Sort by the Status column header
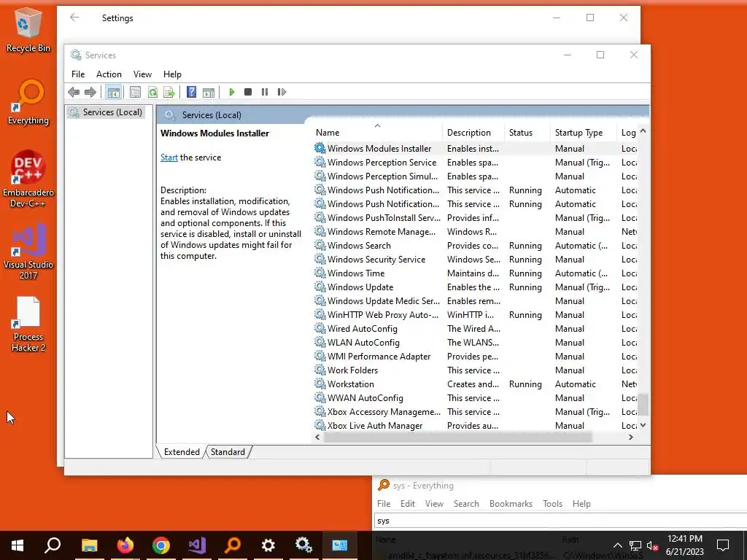 click(527, 133)
